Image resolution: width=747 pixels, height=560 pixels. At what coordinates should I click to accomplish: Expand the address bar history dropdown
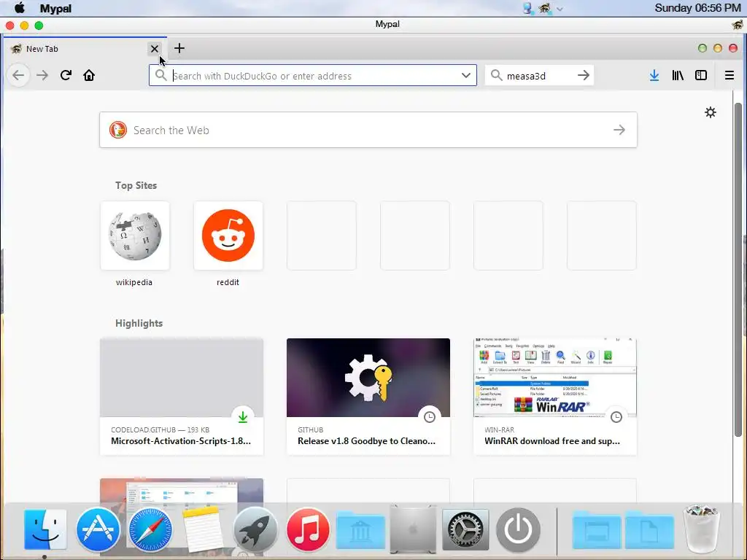(466, 75)
